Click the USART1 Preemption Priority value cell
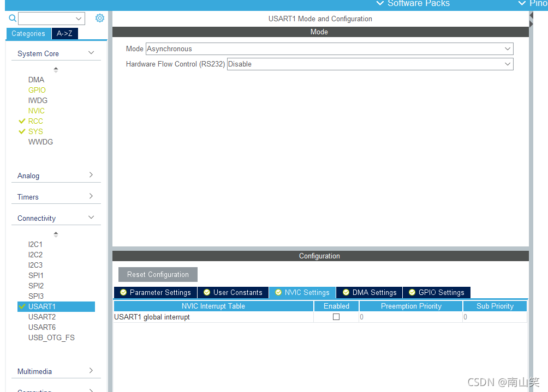The width and height of the screenshot is (548, 392). [x=411, y=317]
